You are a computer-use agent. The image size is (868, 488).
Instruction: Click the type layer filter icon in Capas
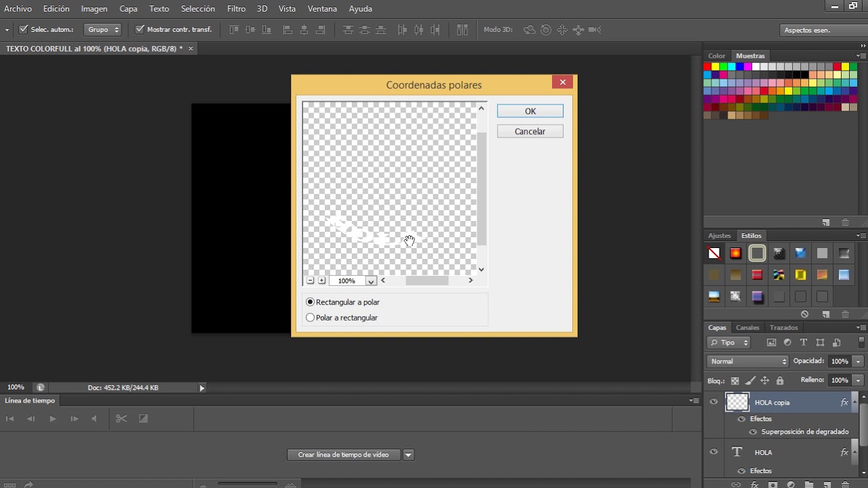(x=804, y=342)
